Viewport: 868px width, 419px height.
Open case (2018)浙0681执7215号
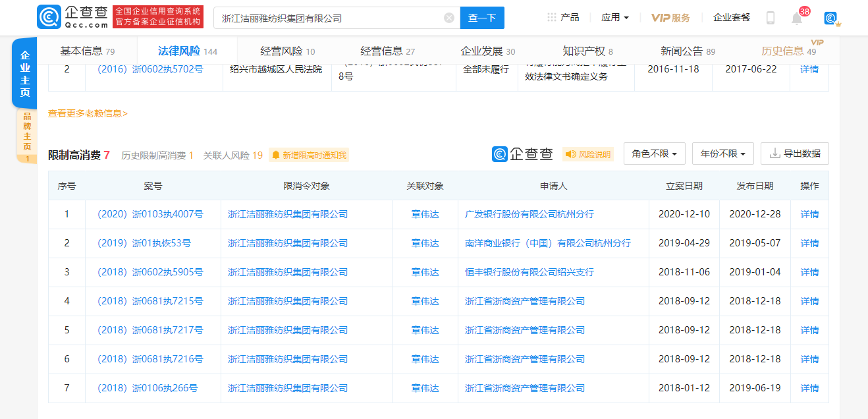[150, 301]
